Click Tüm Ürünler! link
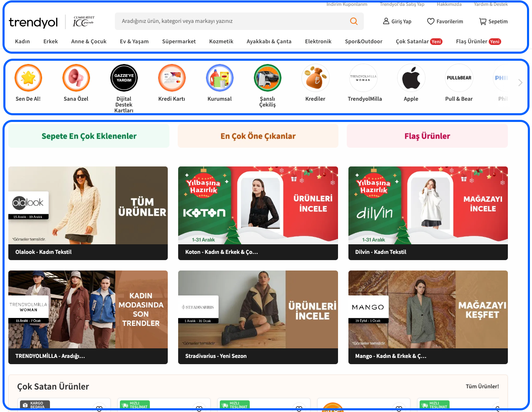The height and width of the screenshot is (412, 532). tap(482, 386)
